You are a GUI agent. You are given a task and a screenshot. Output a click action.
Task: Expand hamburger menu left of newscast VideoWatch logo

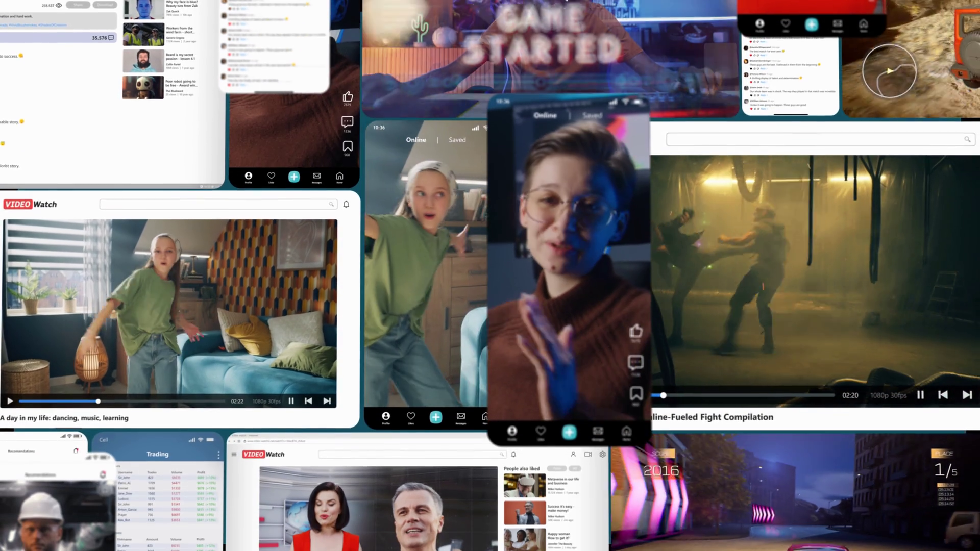coord(234,454)
